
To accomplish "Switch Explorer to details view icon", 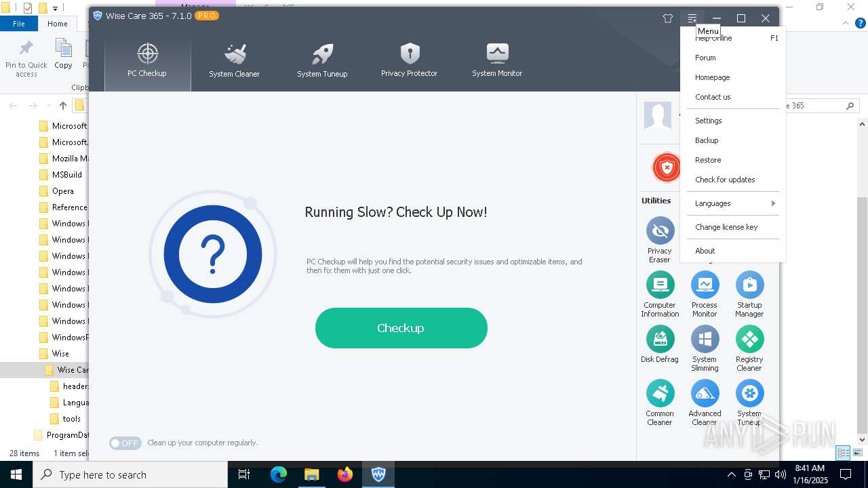I will coord(844,453).
